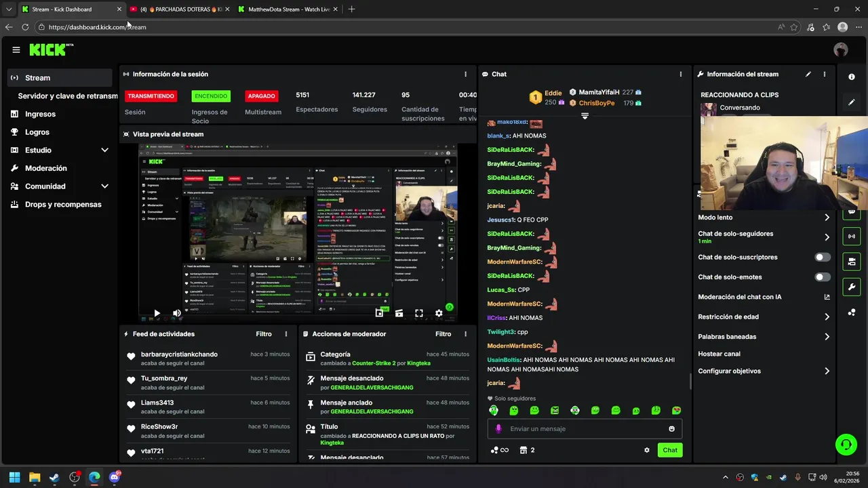
Task: Insert the heart-eyes green emote
Action: [676, 410]
